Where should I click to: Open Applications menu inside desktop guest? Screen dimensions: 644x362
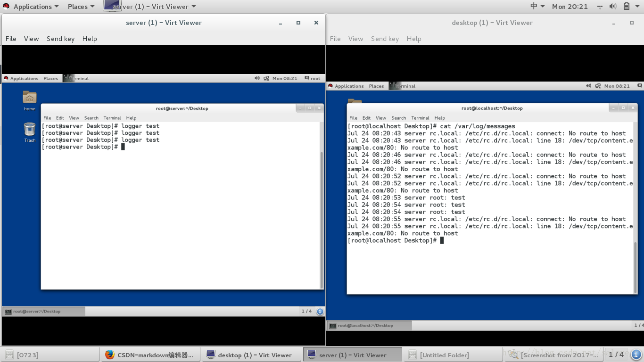pyautogui.click(x=349, y=86)
